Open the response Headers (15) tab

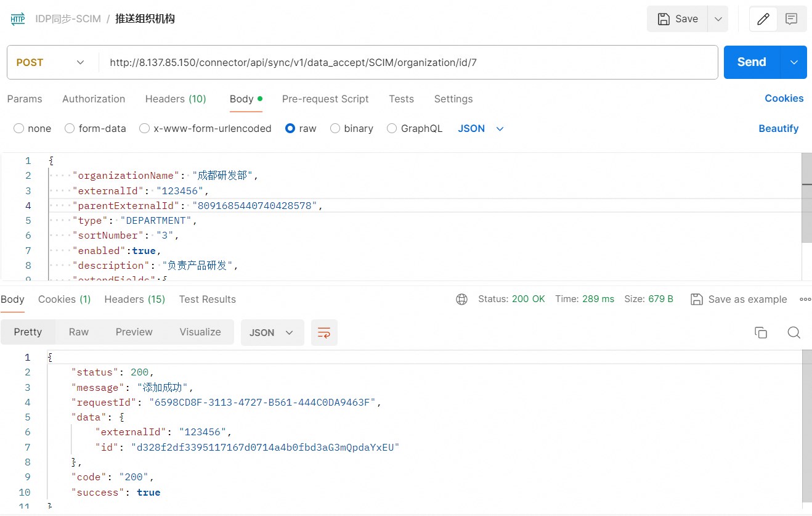point(135,300)
